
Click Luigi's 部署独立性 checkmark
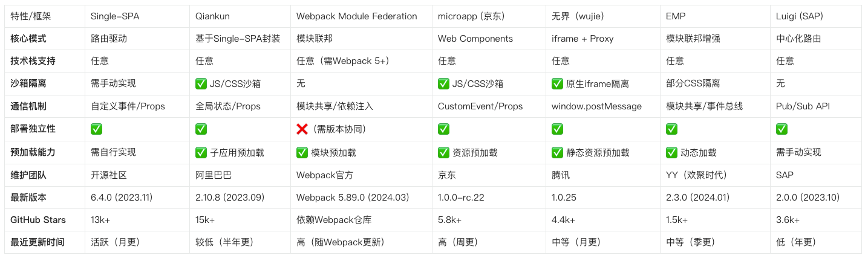coord(782,129)
